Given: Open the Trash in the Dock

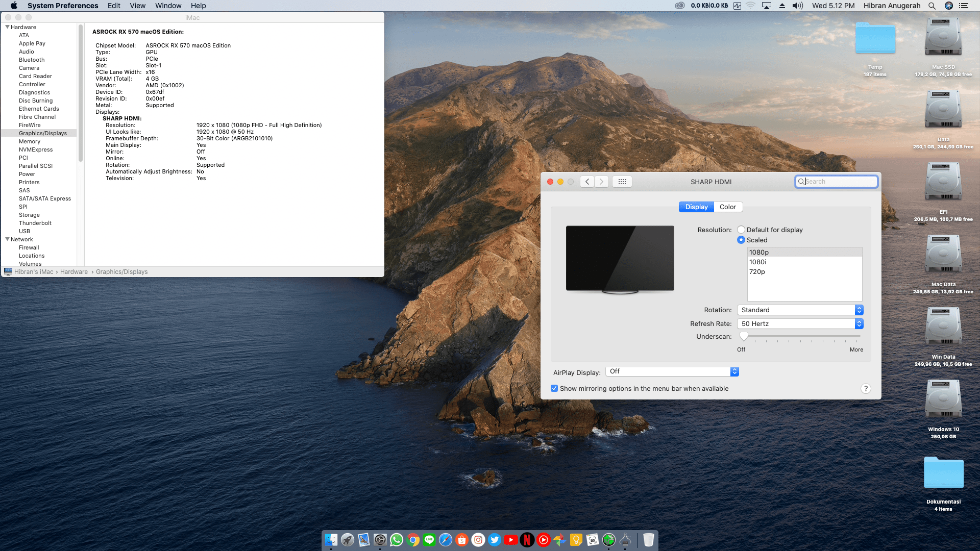Looking at the screenshot, I should 648,540.
